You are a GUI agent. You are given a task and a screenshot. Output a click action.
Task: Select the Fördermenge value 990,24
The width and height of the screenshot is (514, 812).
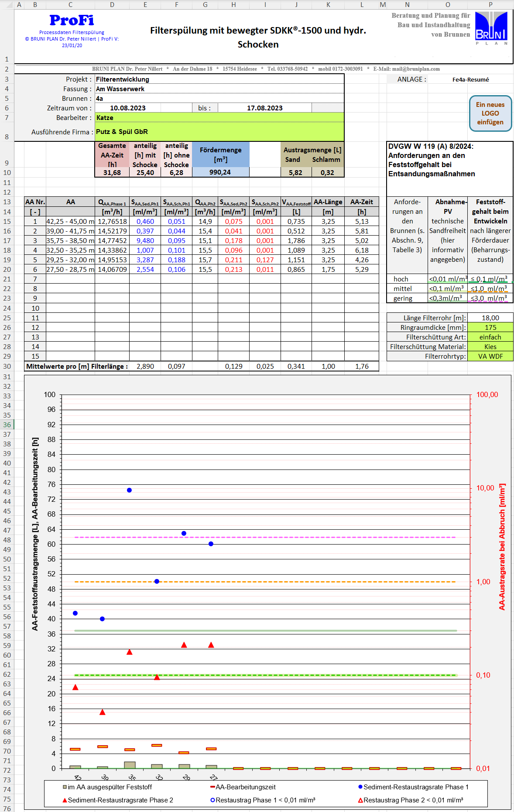coord(220,172)
